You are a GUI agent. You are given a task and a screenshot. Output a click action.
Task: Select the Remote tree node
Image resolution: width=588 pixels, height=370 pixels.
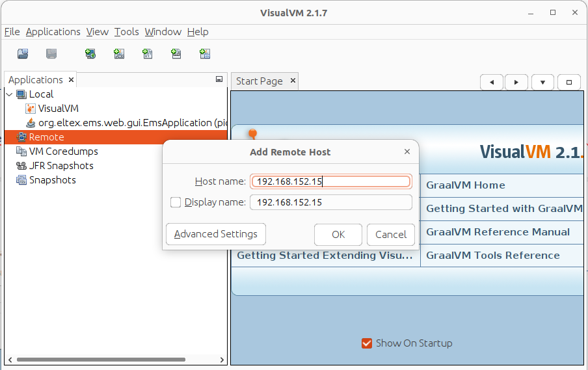[46, 137]
